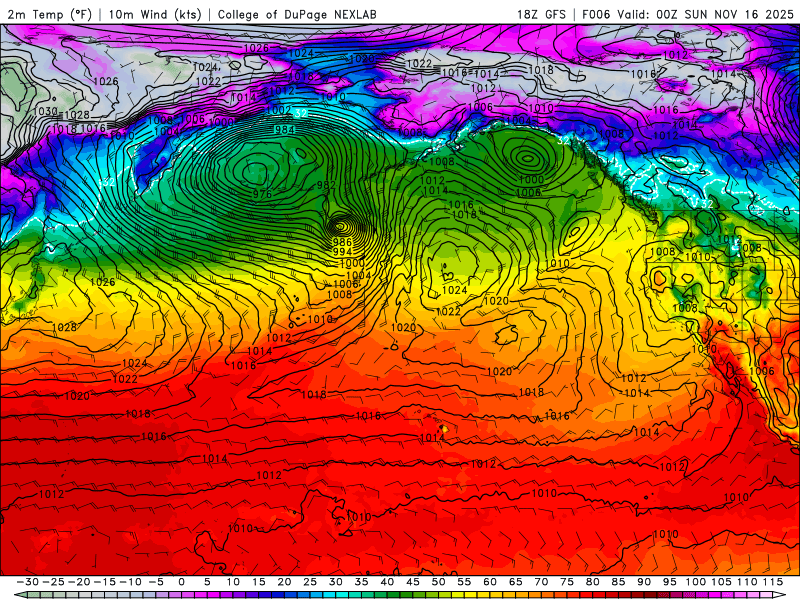
Task: Click the 55 temperature scale label
Action: click(464, 582)
